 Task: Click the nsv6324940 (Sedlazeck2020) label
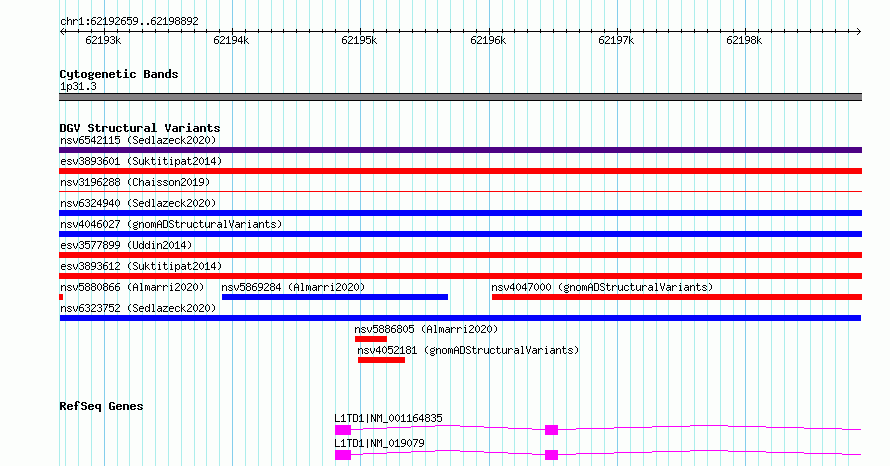click(138, 203)
